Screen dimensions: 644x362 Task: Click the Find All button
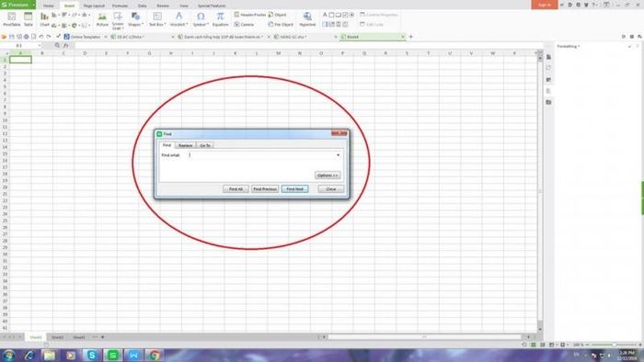(x=236, y=189)
